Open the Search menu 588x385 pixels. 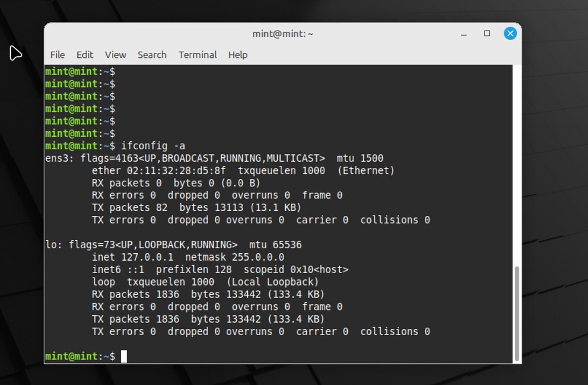coord(152,55)
